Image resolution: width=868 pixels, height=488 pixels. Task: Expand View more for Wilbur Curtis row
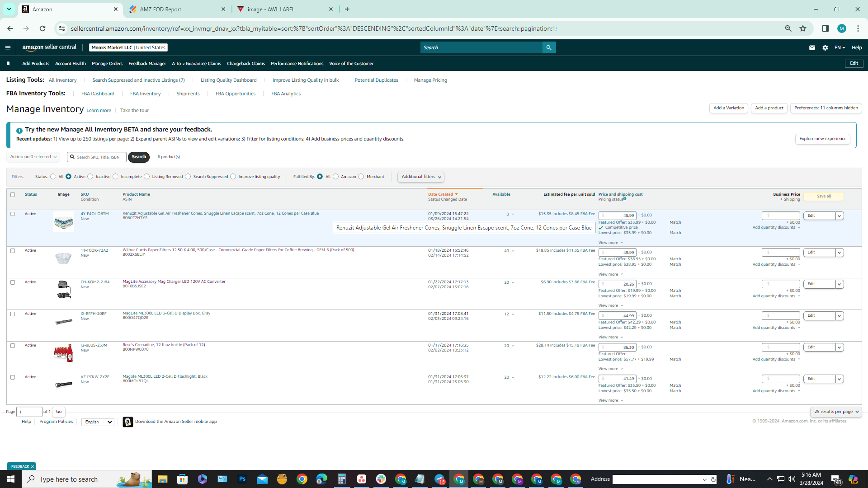(611, 274)
